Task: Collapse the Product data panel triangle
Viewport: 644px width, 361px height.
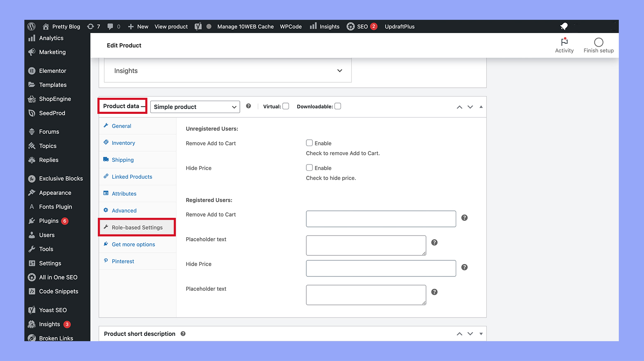Action: tap(481, 107)
